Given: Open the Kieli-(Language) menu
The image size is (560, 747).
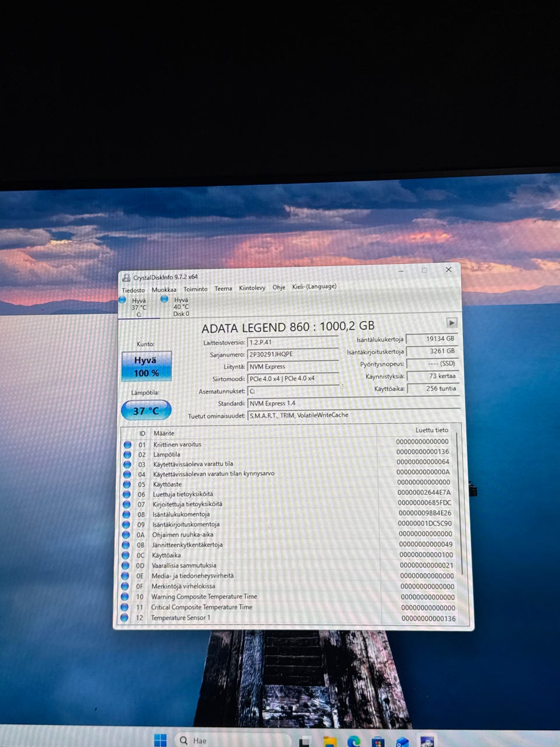Looking at the screenshot, I should coord(314,287).
